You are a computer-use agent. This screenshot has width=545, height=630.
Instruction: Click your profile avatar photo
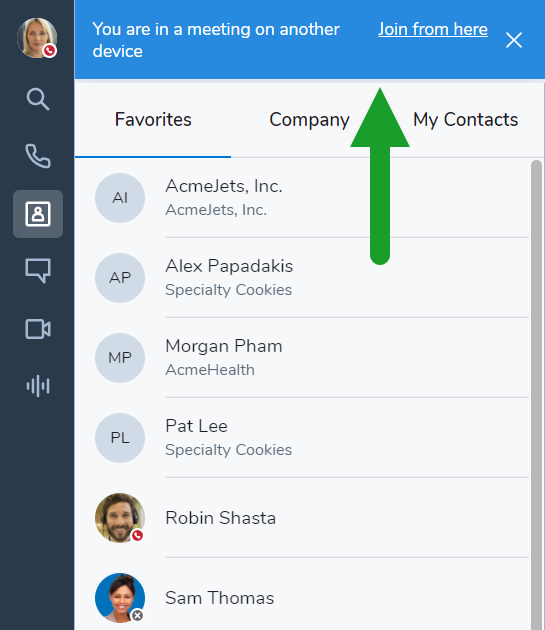pos(37,38)
